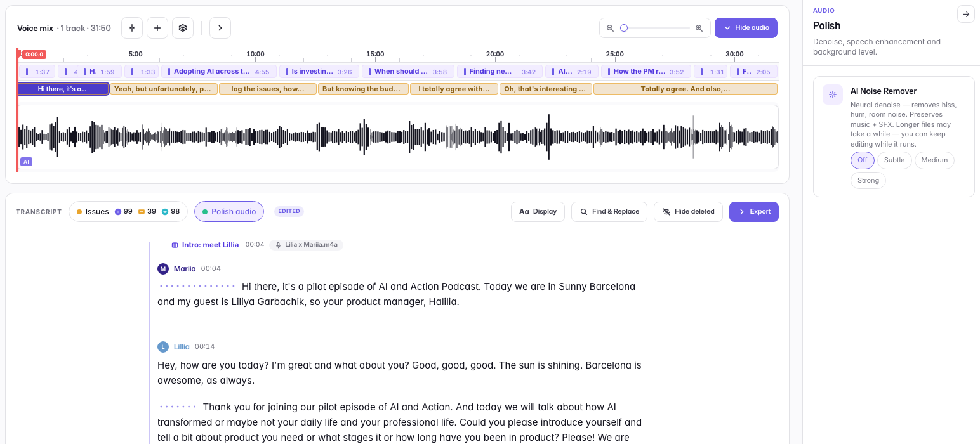Image resolution: width=980 pixels, height=444 pixels.
Task: Click the speaker name Mariia
Action: tap(185, 269)
